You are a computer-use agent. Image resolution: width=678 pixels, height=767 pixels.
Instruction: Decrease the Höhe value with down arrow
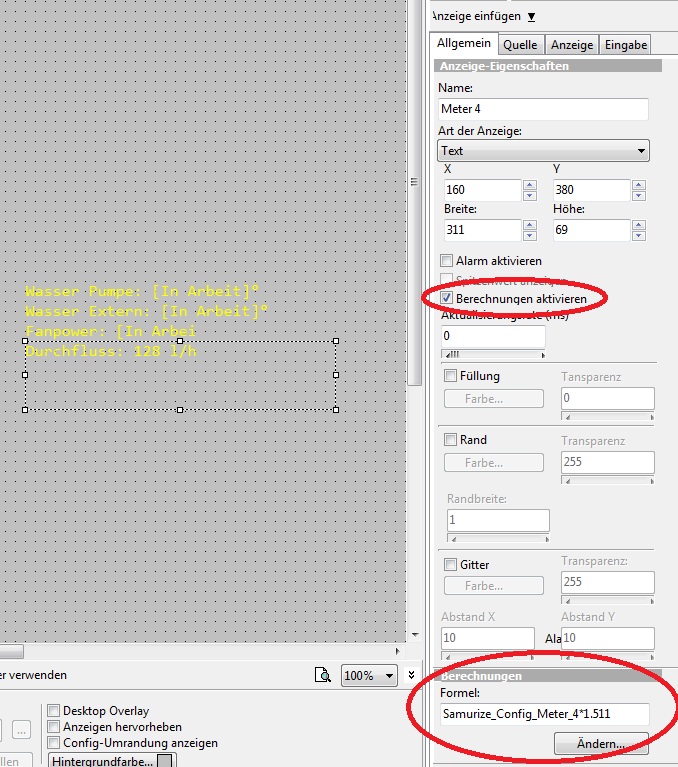coord(638,236)
